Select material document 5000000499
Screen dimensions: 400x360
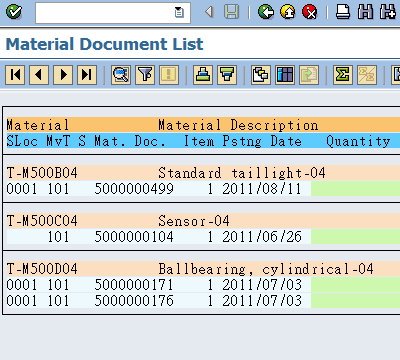pyautogui.click(x=134, y=189)
